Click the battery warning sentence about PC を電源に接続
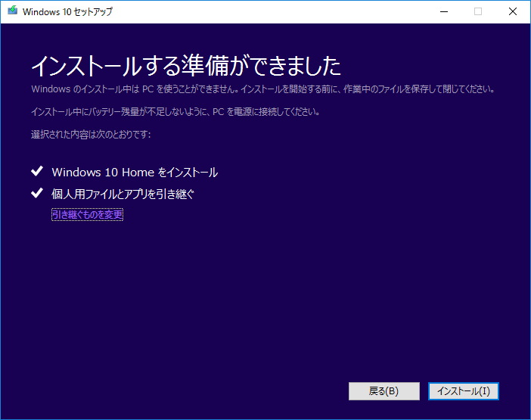Image resolution: width=531 pixels, height=420 pixels. point(175,112)
